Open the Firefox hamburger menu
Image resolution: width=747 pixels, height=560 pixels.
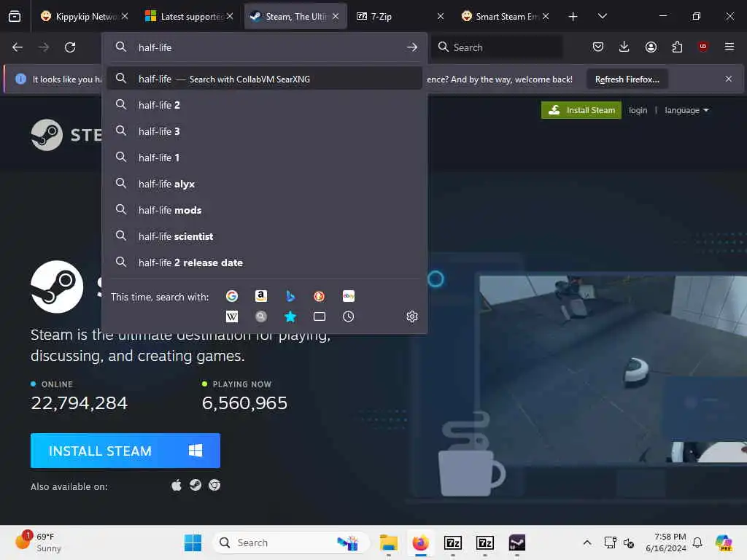click(x=729, y=47)
